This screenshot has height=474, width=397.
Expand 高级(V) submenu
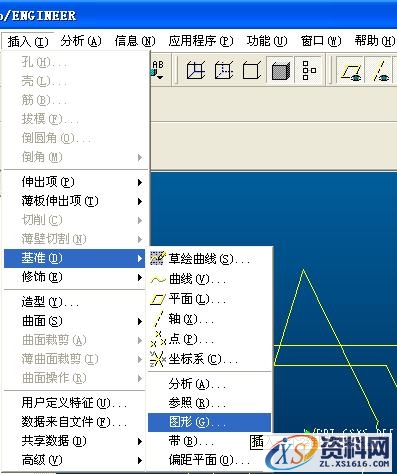75,460
